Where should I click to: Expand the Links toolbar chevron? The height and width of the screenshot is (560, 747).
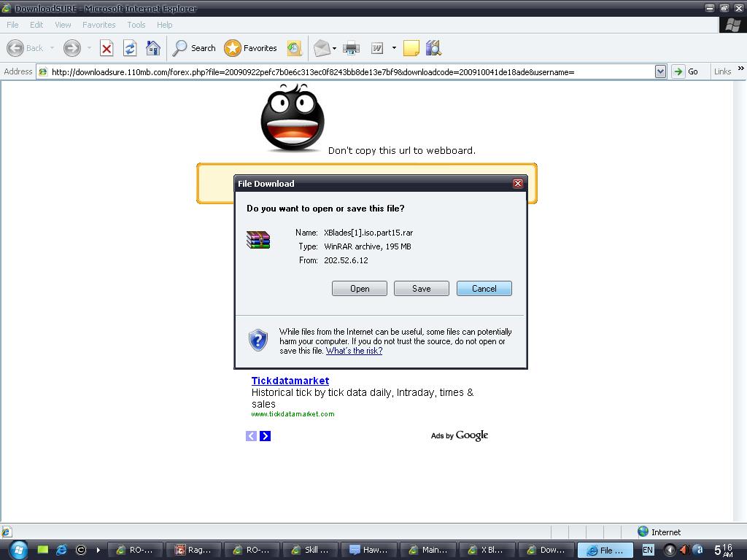point(741,69)
